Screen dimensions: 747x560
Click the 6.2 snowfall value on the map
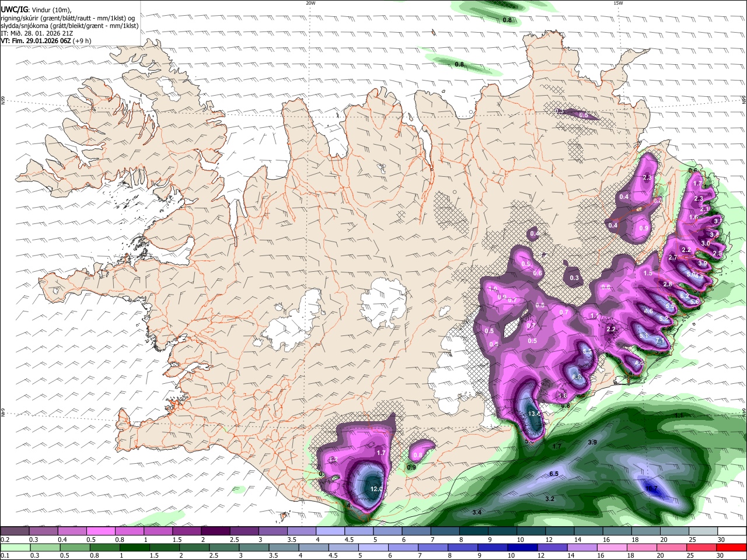684,296
